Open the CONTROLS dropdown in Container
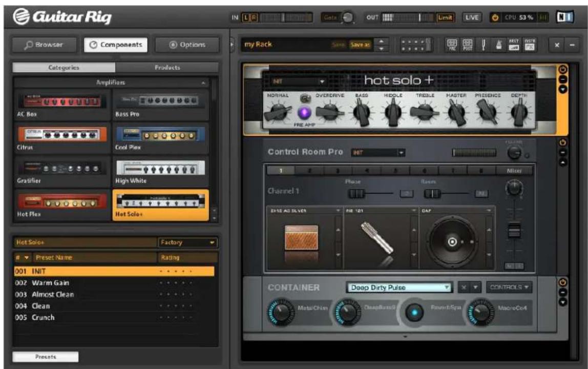This screenshot has height=369, width=588. click(x=509, y=287)
